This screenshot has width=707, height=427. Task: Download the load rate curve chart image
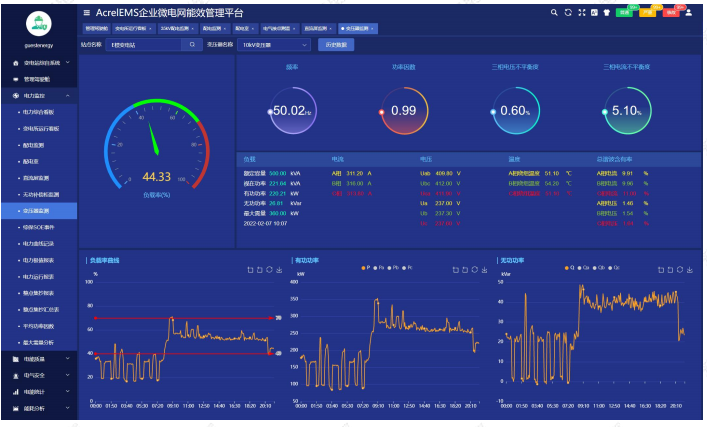[x=279, y=270]
